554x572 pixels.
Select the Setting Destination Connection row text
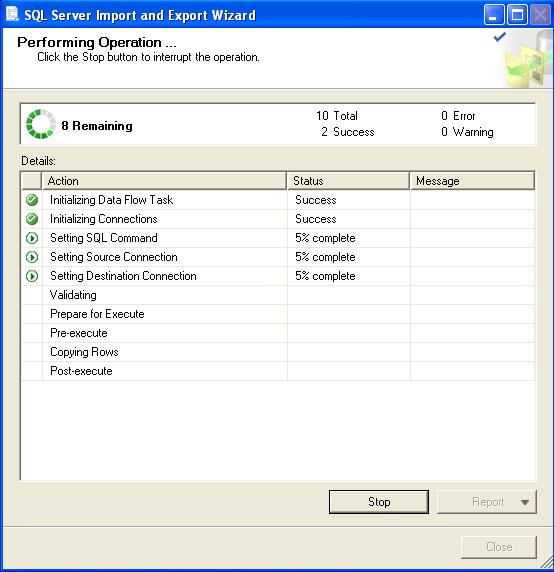(x=123, y=276)
